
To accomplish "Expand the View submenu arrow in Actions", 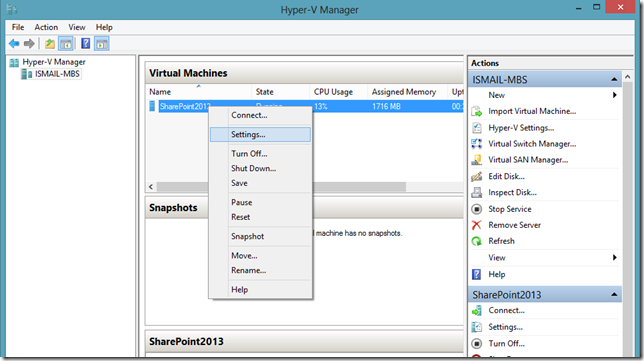I will (615, 258).
